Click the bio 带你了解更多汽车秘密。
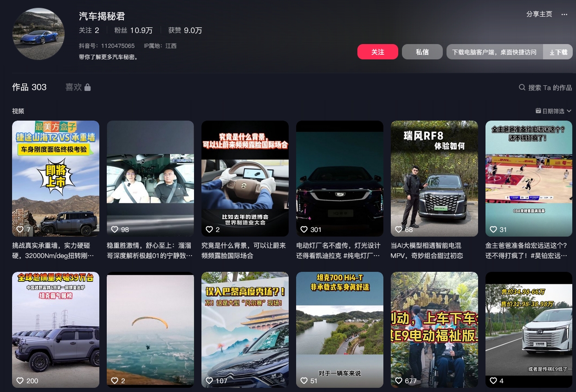 [x=109, y=57]
